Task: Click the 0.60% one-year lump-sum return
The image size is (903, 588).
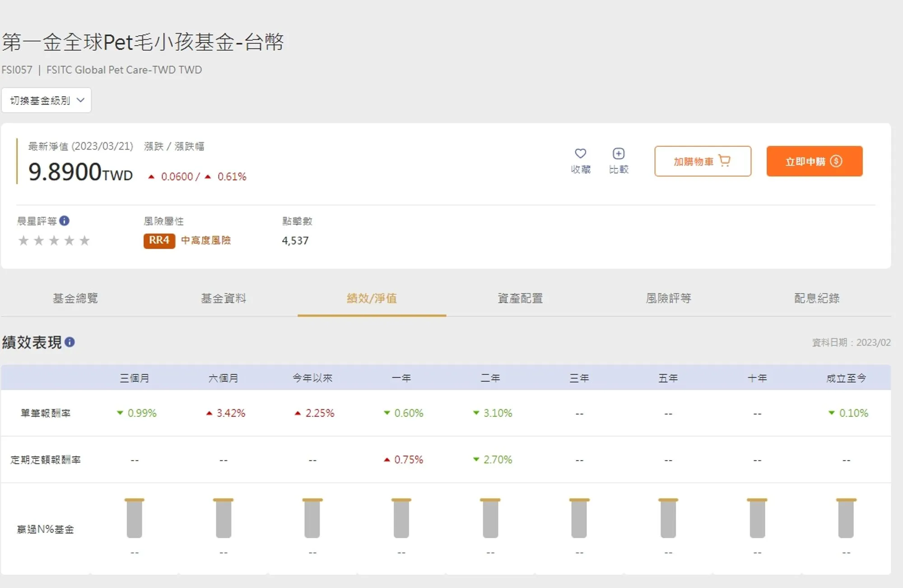Action: pyautogui.click(x=409, y=413)
